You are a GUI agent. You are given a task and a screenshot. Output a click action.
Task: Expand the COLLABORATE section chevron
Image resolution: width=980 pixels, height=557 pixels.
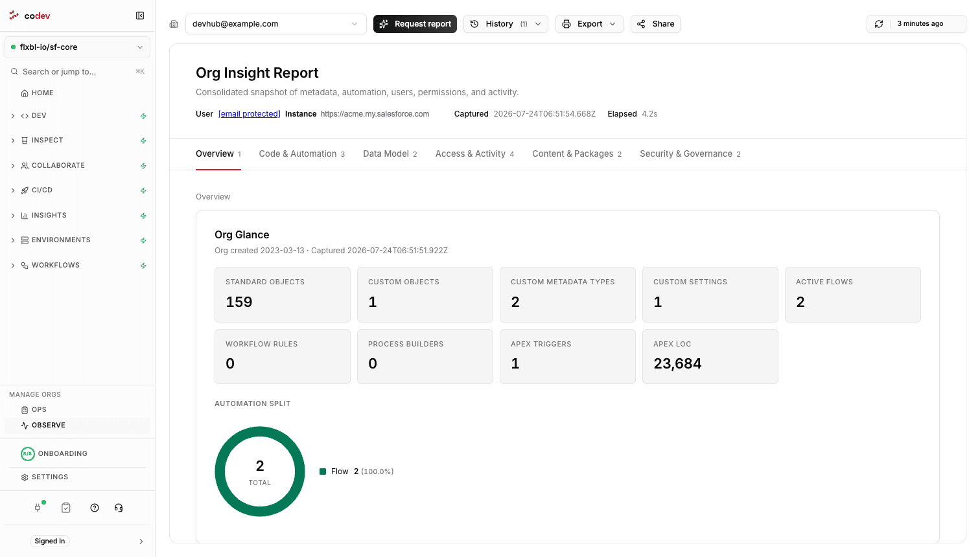click(x=13, y=166)
